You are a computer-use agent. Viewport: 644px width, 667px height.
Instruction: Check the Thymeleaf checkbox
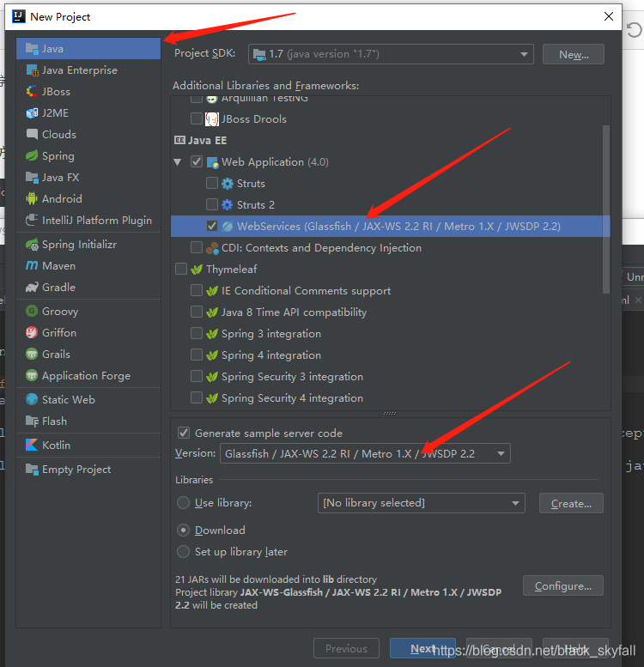click(x=181, y=269)
